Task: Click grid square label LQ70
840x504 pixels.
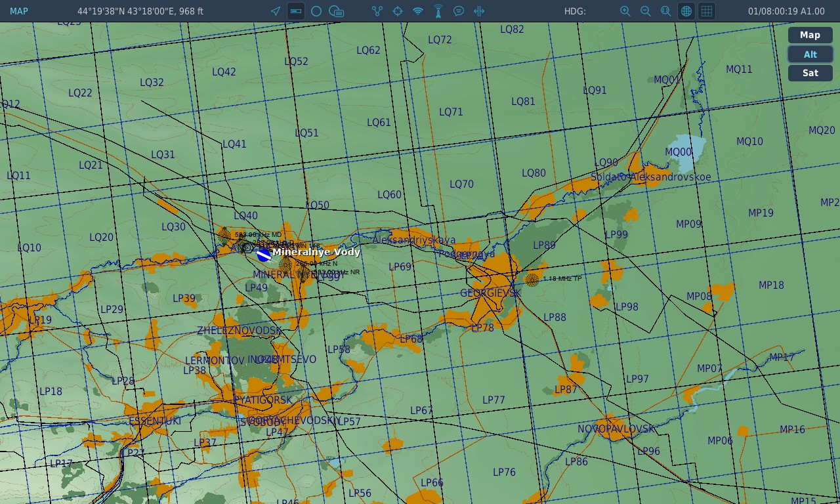Action: pyautogui.click(x=461, y=184)
